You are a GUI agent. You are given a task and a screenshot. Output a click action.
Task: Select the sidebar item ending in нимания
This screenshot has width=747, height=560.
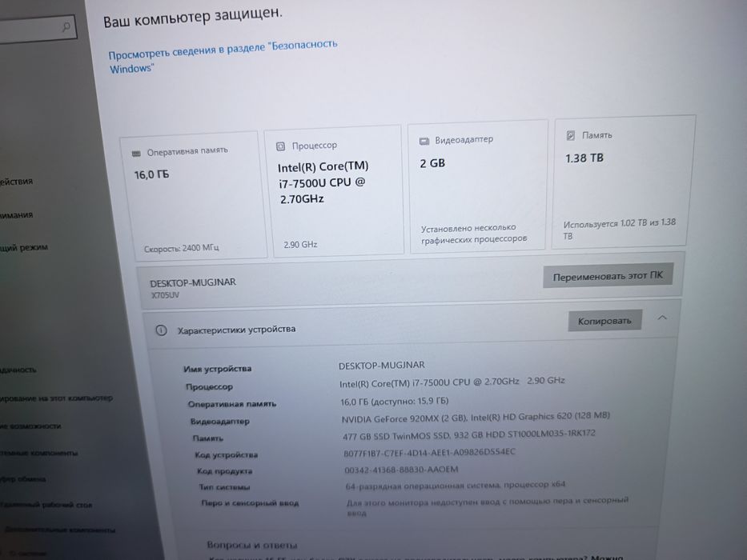[16, 214]
